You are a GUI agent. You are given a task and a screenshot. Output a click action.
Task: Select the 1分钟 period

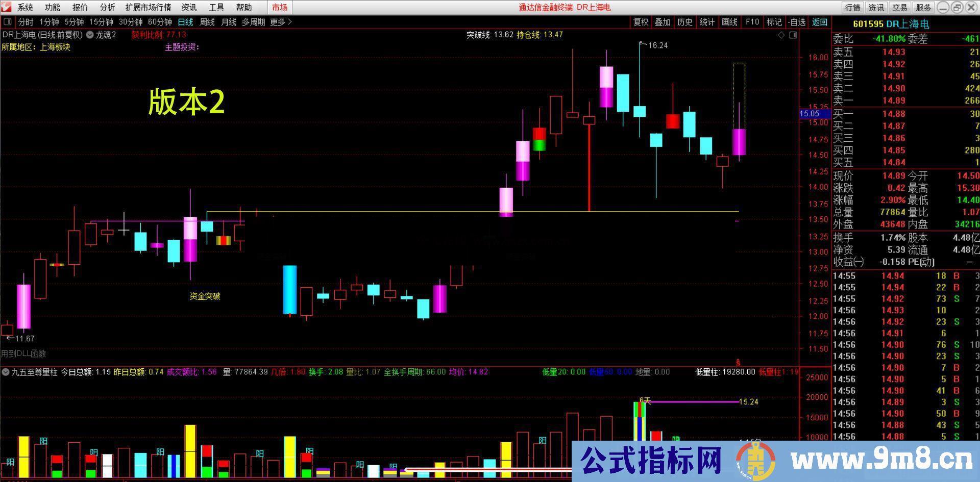49,22
